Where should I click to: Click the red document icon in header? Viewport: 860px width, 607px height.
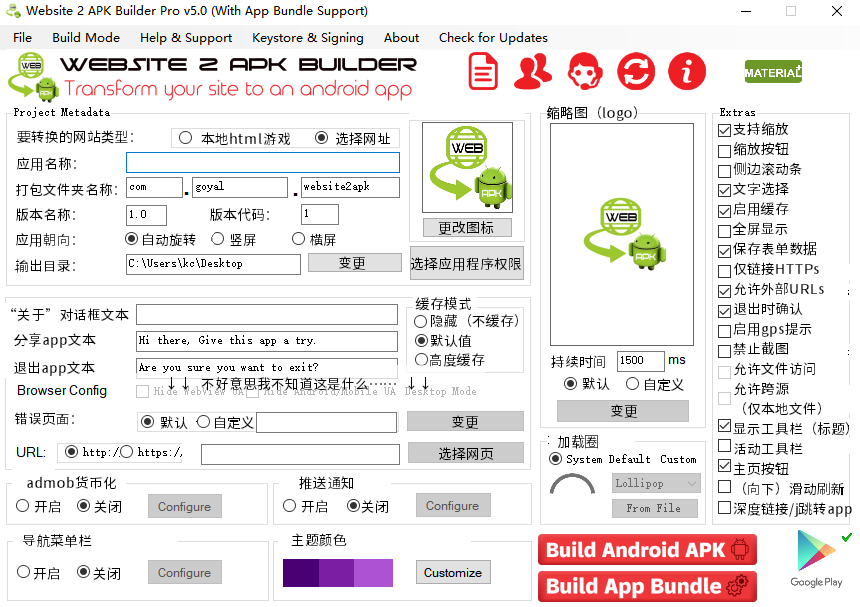pyautogui.click(x=484, y=72)
